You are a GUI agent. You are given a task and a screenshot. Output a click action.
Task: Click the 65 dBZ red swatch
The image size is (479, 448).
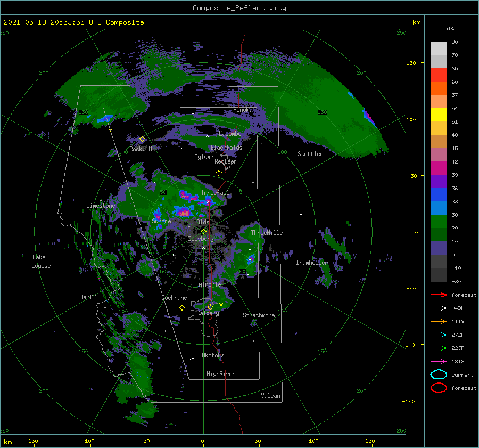[439, 75]
